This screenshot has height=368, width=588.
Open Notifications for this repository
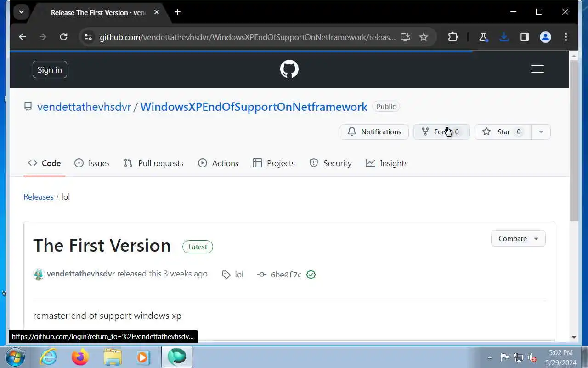[x=374, y=132]
